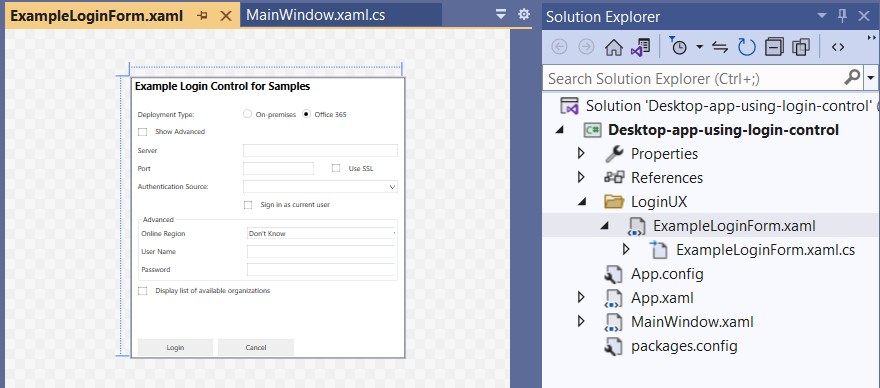Image resolution: width=880 pixels, height=388 pixels.
Task: Click the document well settings gear icon
Action: [524, 15]
